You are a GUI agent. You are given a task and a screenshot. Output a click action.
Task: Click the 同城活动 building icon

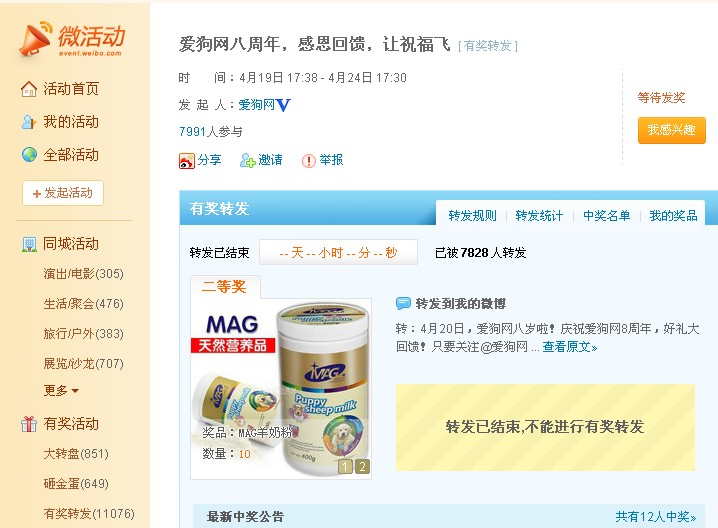29,244
